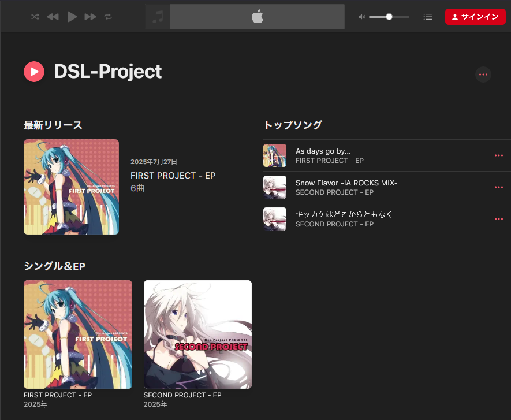Click the キッカケはどこからともなく song thumbnail
Viewport: 511px width, 420px height.
(x=275, y=219)
